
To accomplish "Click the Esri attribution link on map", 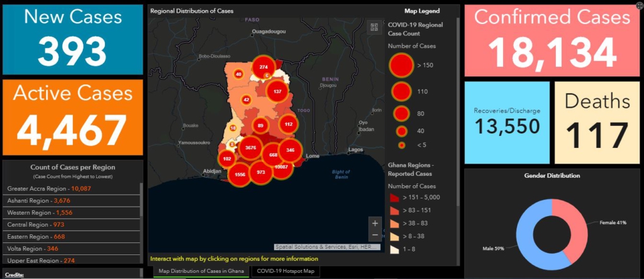I will pyautogui.click(x=327, y=247).
